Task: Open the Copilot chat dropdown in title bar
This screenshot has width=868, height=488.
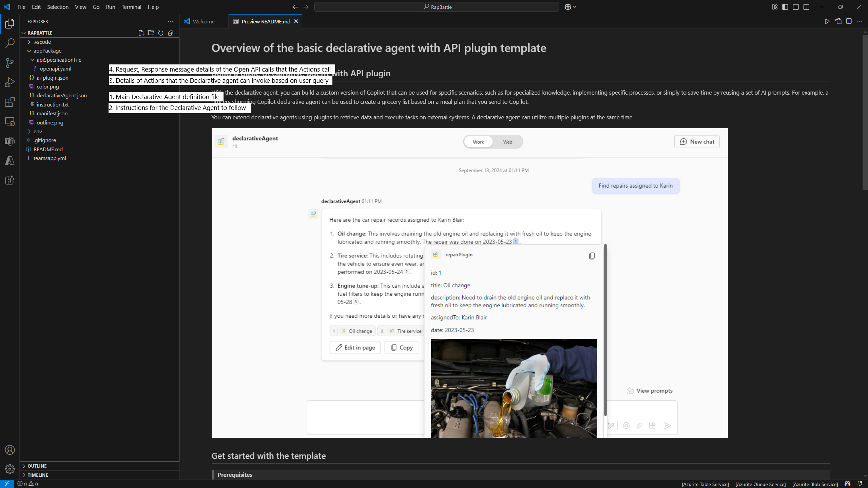Action: (x=570, y=7)
